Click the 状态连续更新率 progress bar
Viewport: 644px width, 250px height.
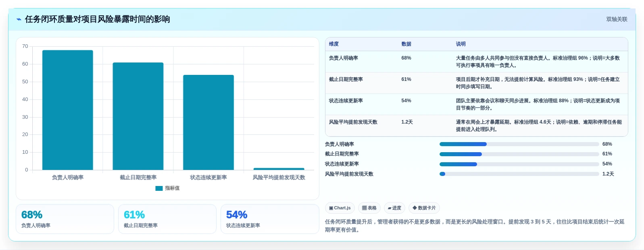(519, 164)
